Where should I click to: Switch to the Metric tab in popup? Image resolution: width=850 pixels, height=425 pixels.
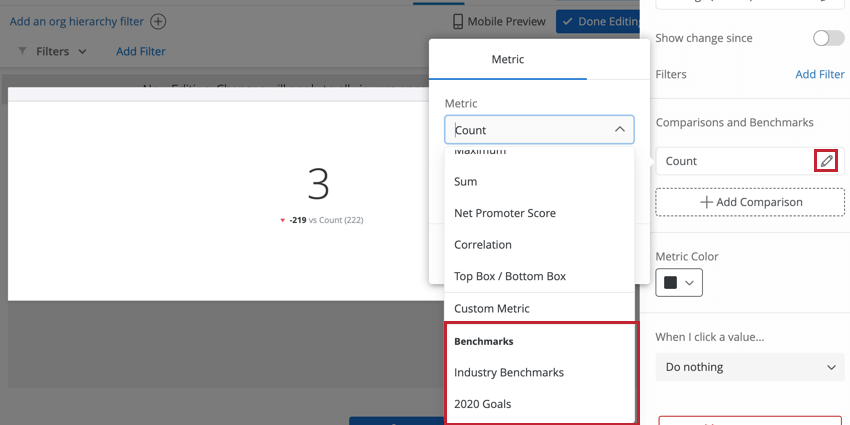[507, 59]
